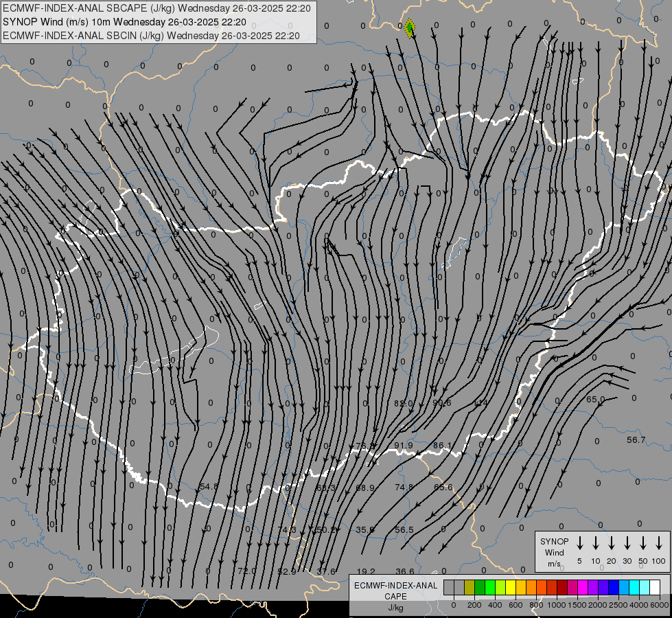Screen dimensions: 672x618
Task: Click the 56.5 value on the map
Action: tap(404, 529)
